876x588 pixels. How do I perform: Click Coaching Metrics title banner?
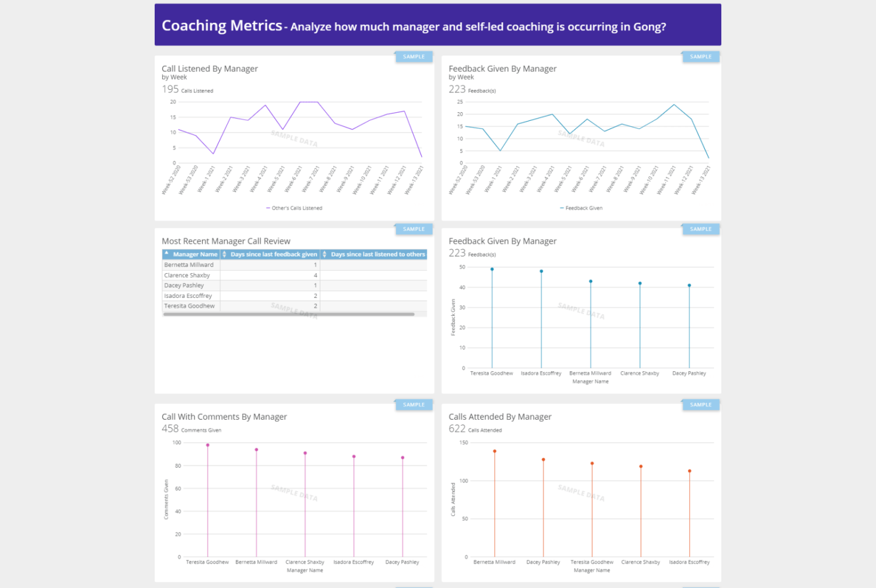(437, 26)
